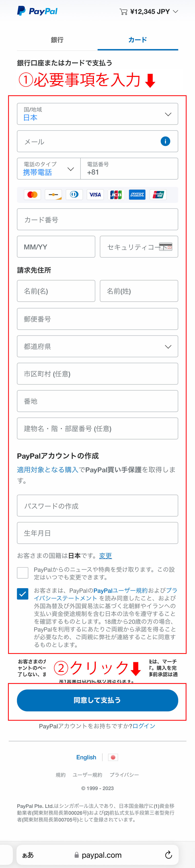Open the 電話のタイプ phone type dropdown
Screen dimensions: 195x868
pos(49,168)
